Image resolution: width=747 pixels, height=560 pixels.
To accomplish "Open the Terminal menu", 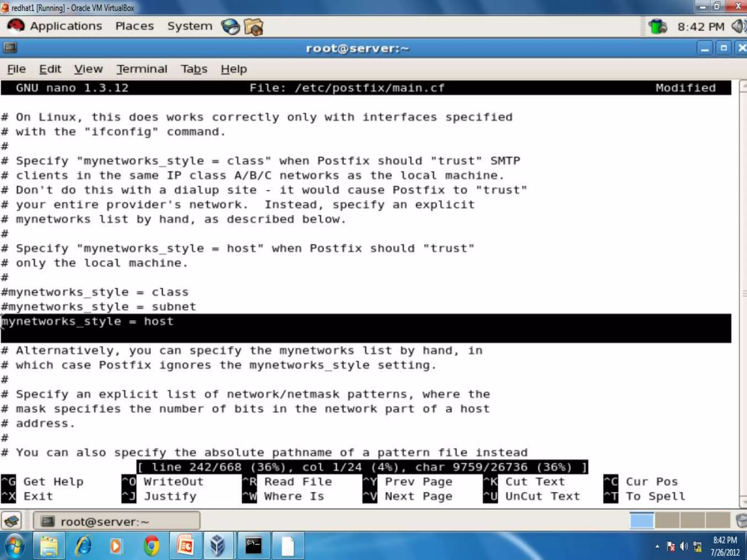I will click(x=142, y=69).
